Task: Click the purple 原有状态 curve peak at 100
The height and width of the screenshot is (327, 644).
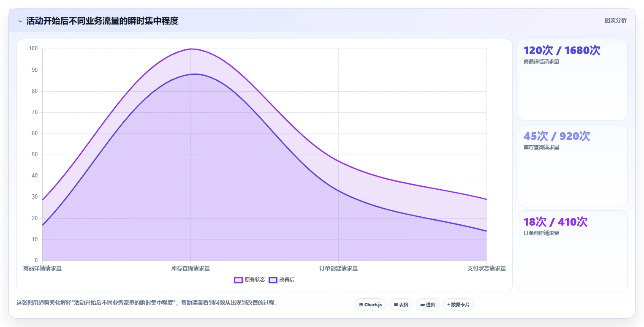Action: 190,49
